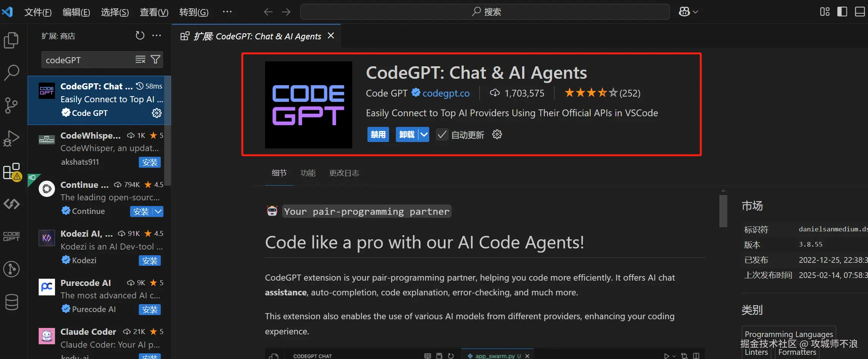Toggle the 自动更新 checkbox
This screenshot has height=359, width=868.
[442, 134]
